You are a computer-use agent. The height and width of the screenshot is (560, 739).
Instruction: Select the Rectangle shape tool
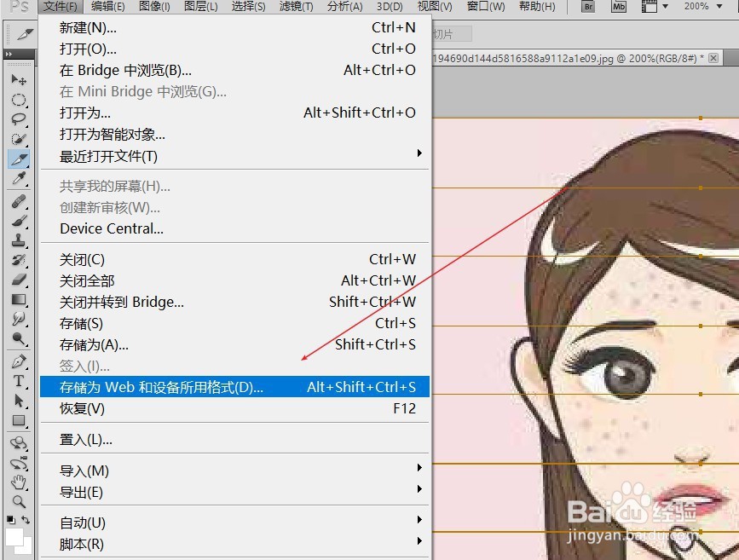point(19,420)
